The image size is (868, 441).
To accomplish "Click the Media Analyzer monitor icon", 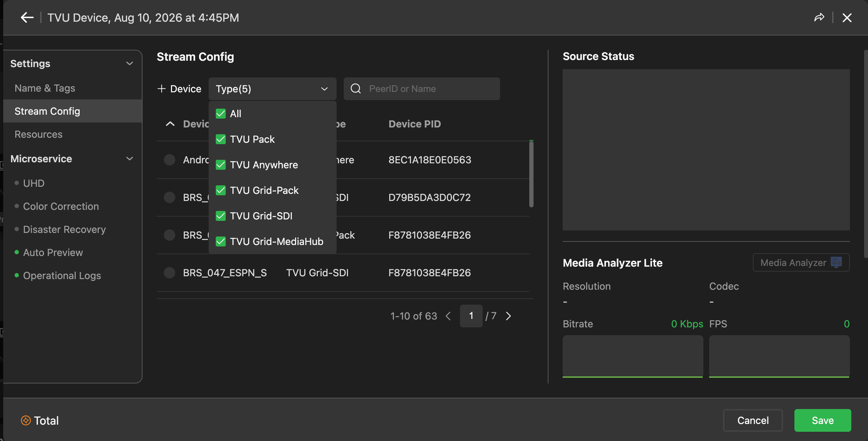I will tap(836, 262).
